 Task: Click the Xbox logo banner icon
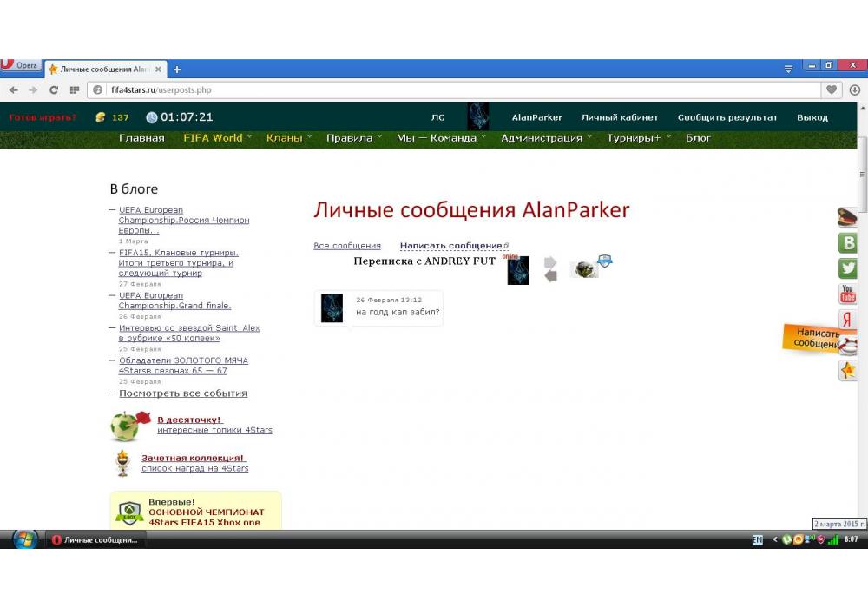click(x=129, y=512)
